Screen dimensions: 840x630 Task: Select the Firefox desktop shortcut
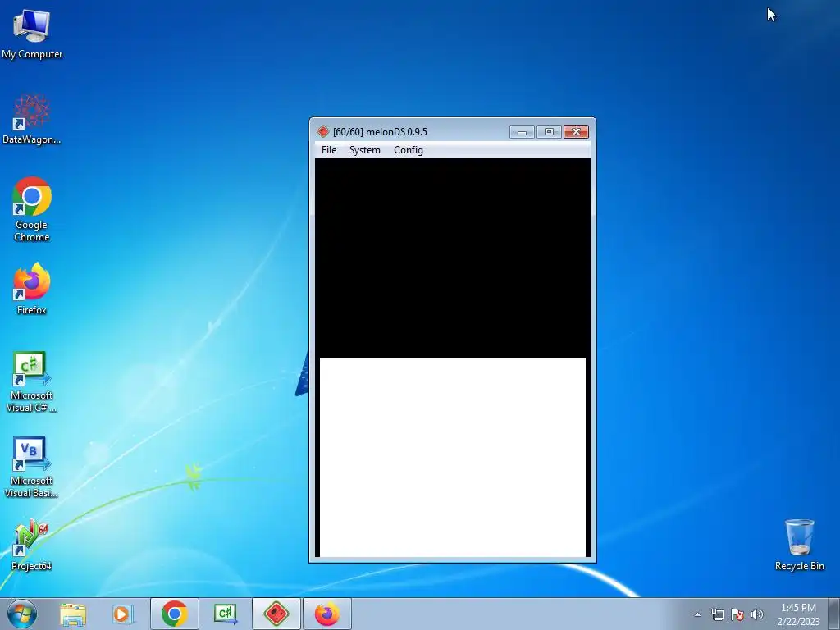pos(32,288)
